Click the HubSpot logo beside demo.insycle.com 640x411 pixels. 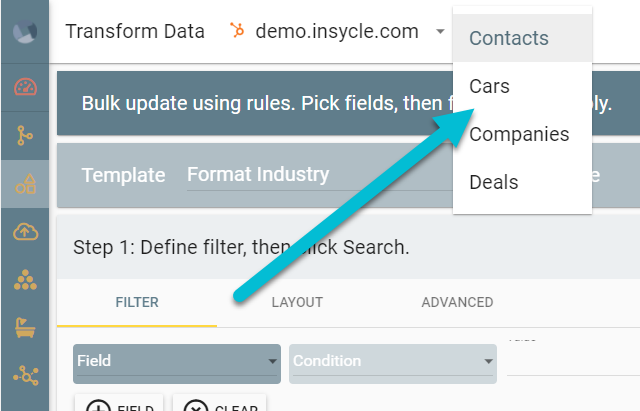(x=237, y=30)
